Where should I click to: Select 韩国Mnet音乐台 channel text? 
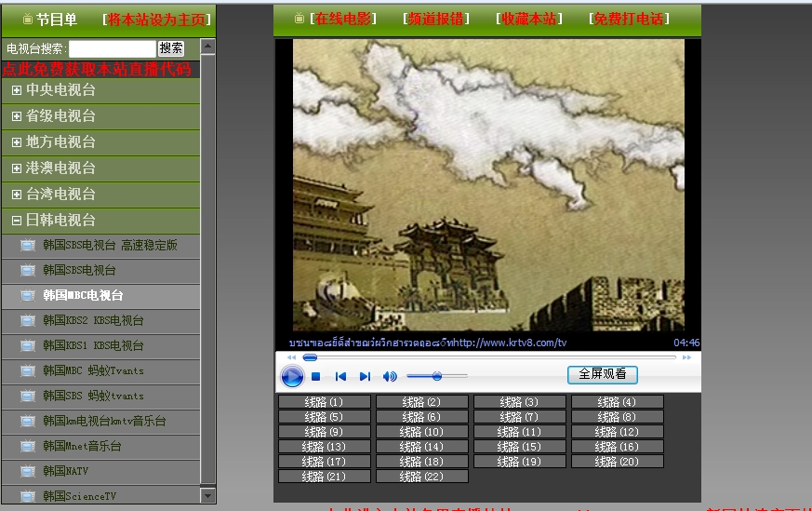[x=82, y=446]
